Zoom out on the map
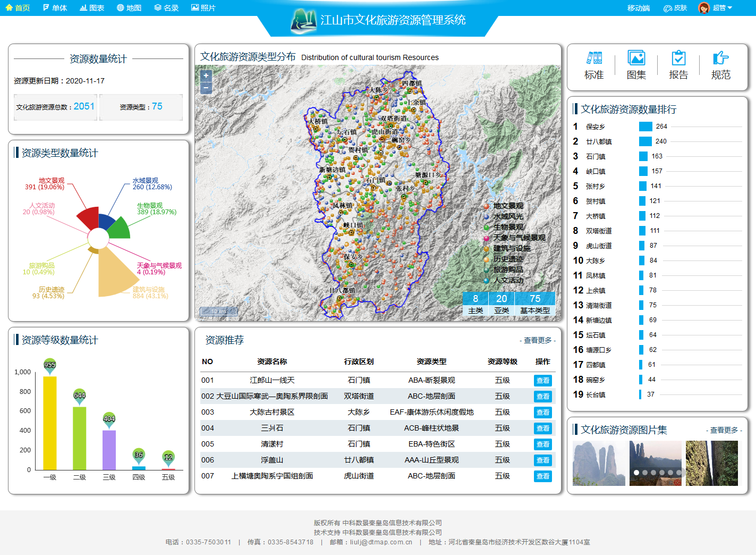 tap(206, 88)
